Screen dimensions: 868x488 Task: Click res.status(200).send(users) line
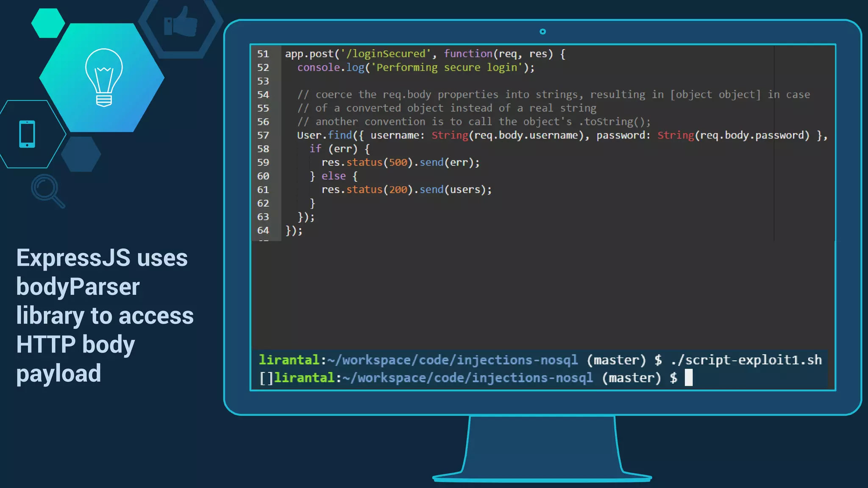click(406, 189)
